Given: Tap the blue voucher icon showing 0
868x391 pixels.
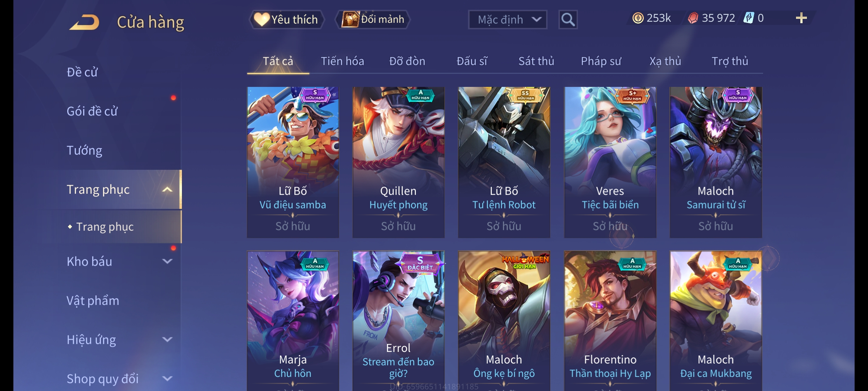Looking at the screenshot, I should 748,18.
